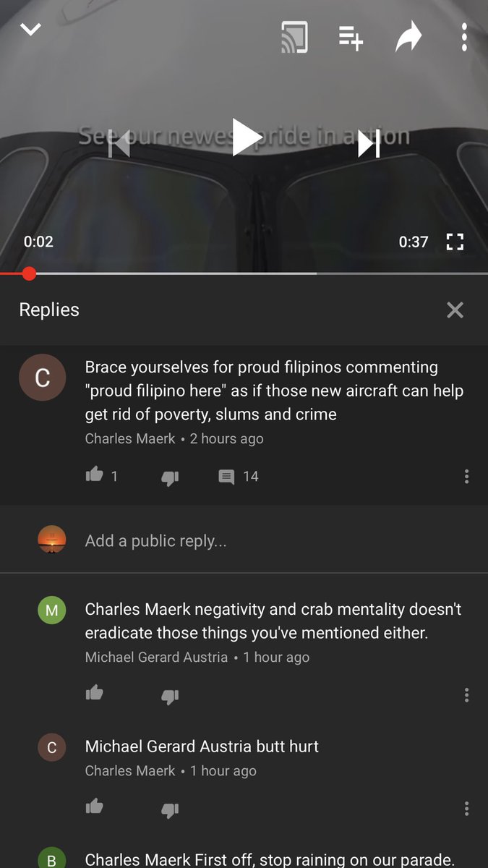Share the video using arrow icon
488x868 pixels.
408,37
